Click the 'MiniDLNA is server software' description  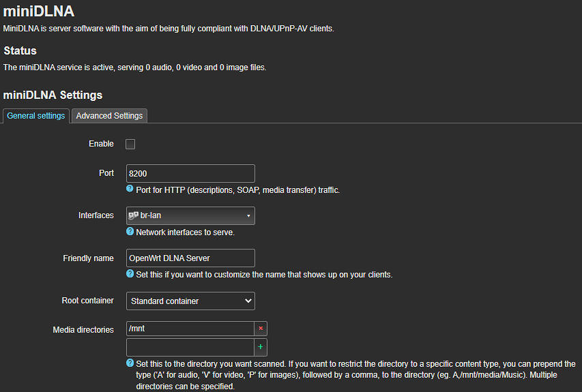click(x=169, y=29)
